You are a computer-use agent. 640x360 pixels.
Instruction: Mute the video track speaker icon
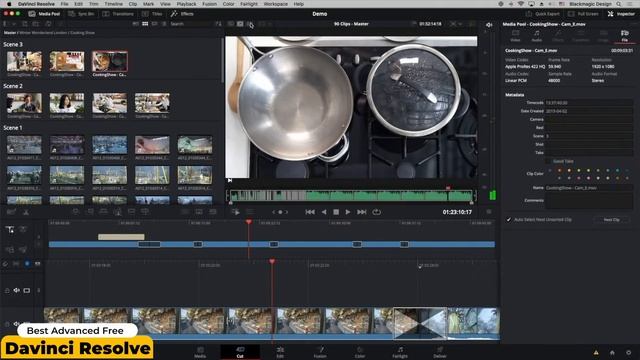[16, 290]
